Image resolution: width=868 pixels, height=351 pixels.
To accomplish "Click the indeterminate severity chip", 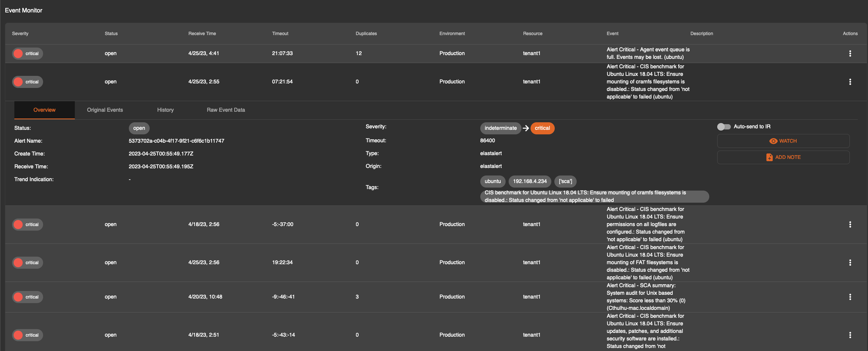I will pos(501,128).
